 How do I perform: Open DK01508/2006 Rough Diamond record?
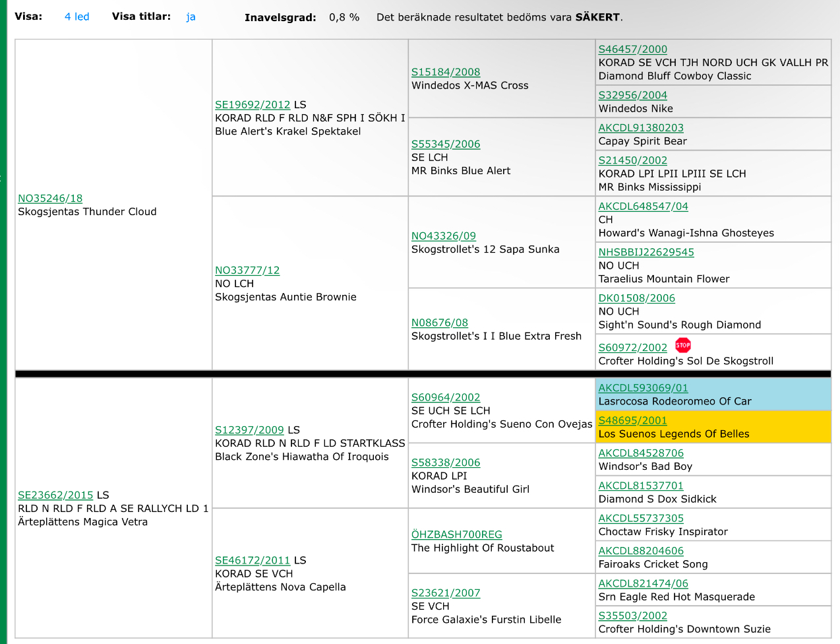[636, 298]
